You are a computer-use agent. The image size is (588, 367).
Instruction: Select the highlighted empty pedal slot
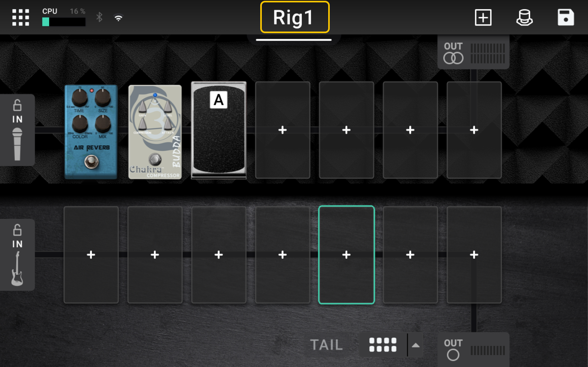(347, 255)
